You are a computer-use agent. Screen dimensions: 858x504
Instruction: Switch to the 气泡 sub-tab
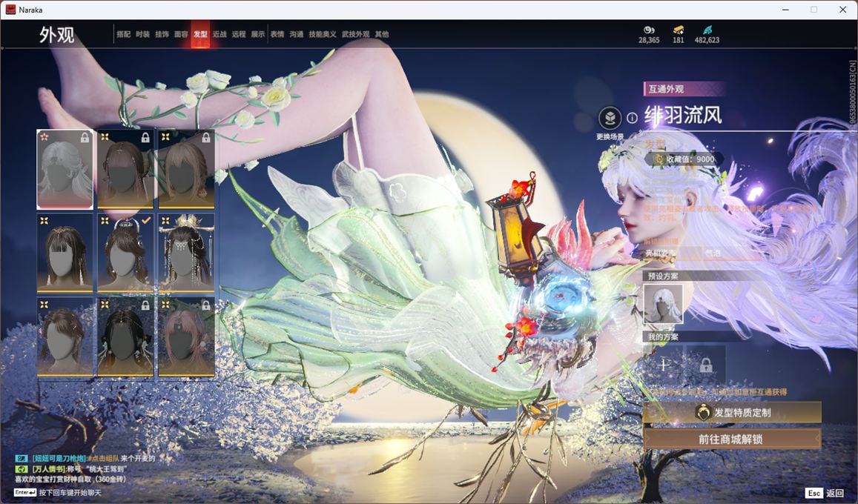(x=712, y=253)
